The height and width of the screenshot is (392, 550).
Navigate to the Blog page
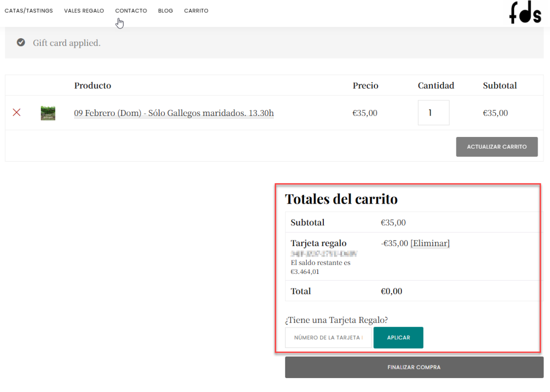click(165, 11)
